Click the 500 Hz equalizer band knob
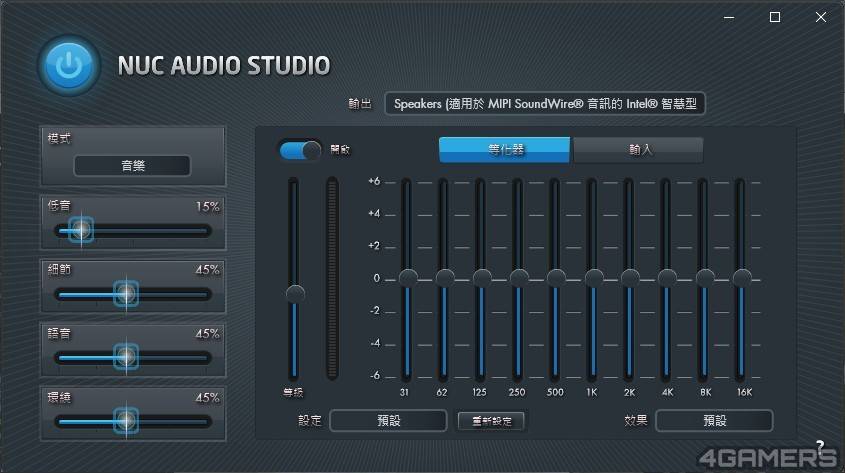This screenshot has height=473, width=845. coord(556,278)
